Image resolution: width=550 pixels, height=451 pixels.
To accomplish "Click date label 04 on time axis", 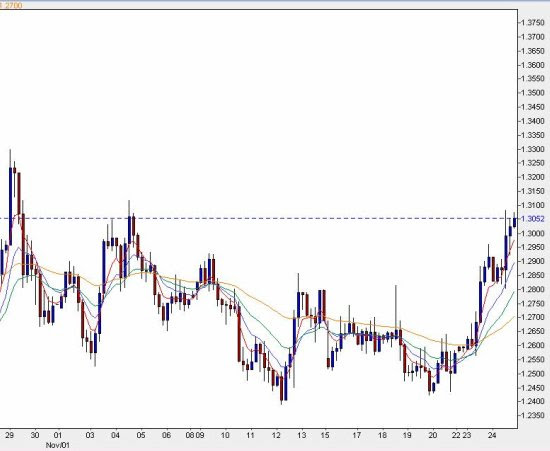I will pos(115,435).
